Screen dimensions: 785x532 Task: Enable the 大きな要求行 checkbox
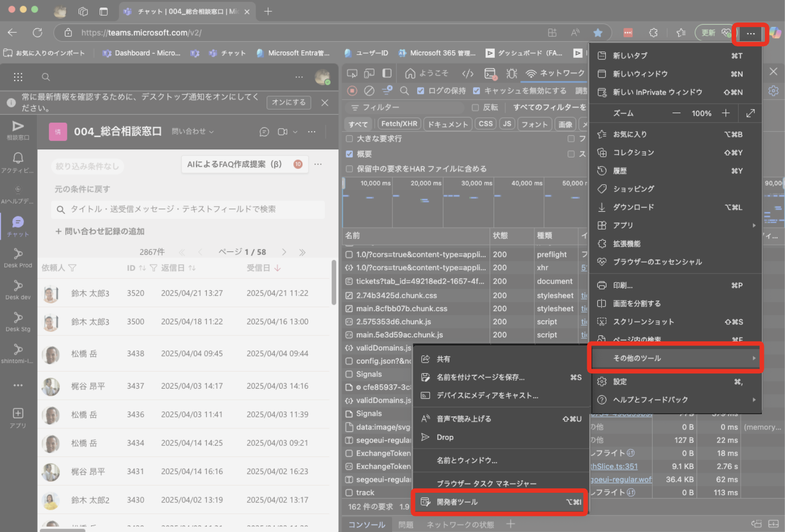click(x=349, y=139)
